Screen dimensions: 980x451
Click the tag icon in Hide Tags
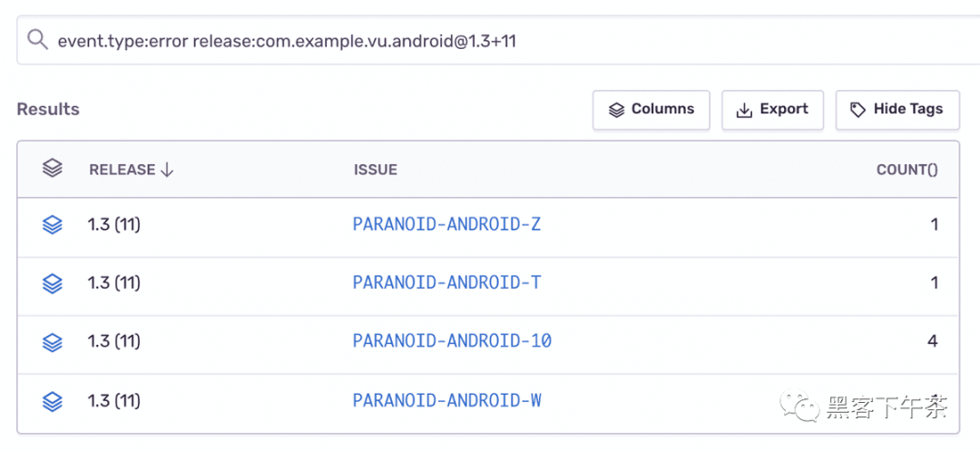click(x=857, y=110)
